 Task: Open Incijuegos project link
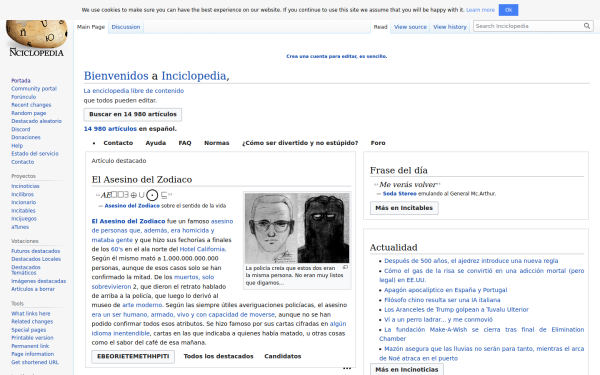click(24, 219)
